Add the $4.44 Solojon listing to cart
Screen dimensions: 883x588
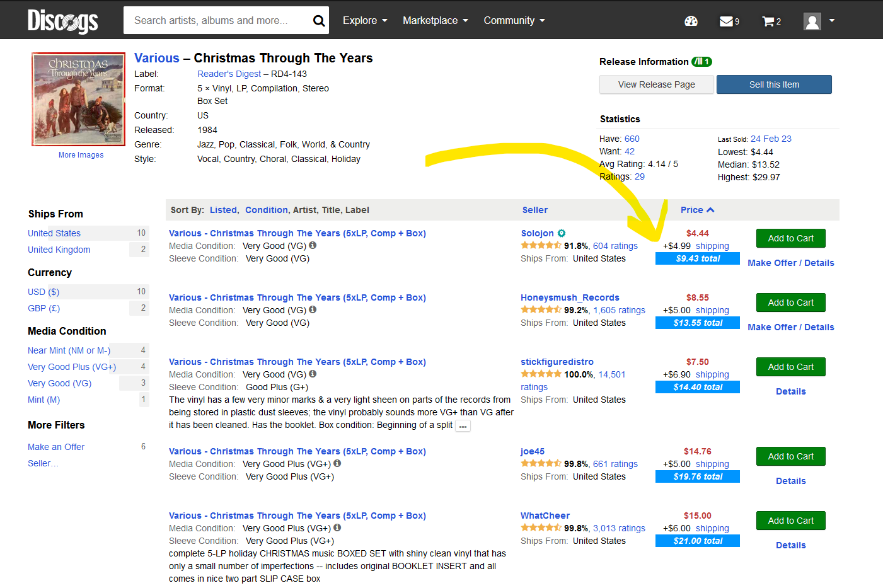(x=790, y=238)
